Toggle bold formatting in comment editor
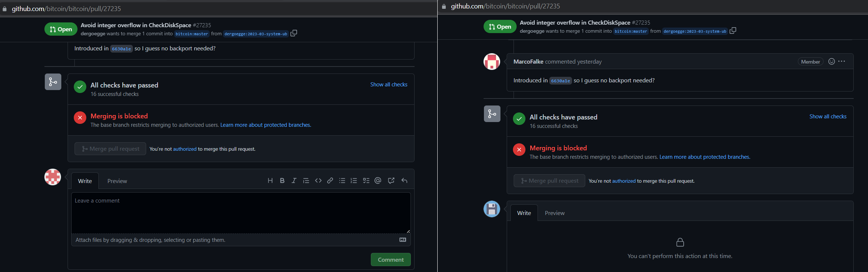868x272 pixels. point(282,180)
